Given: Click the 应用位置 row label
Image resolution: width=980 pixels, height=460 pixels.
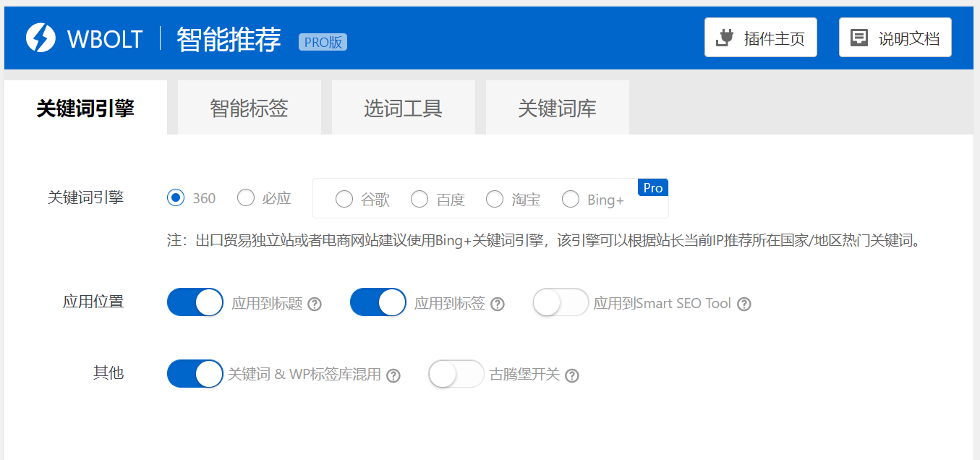Looking at the screenshot, I should [x=93, y=302].
